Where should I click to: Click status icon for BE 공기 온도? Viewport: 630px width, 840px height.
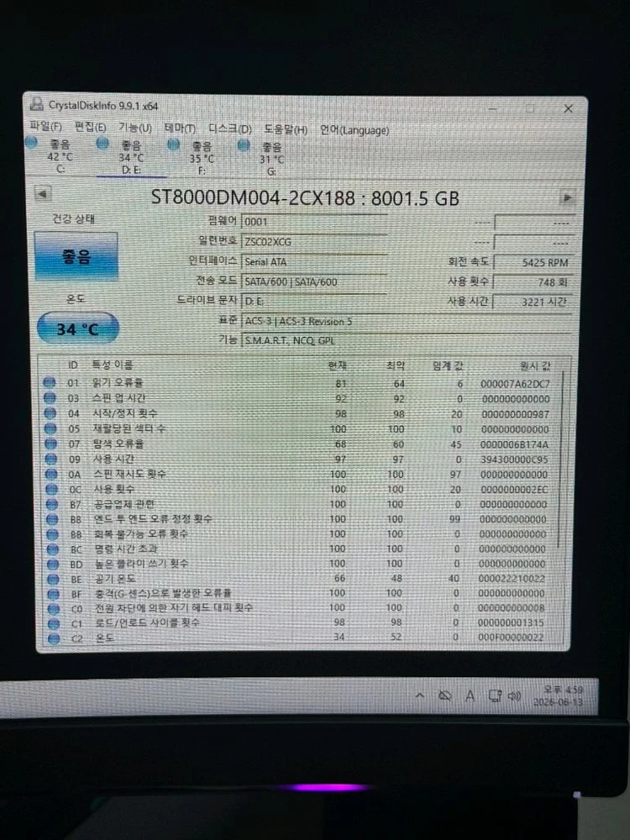[x=53, y=579]
